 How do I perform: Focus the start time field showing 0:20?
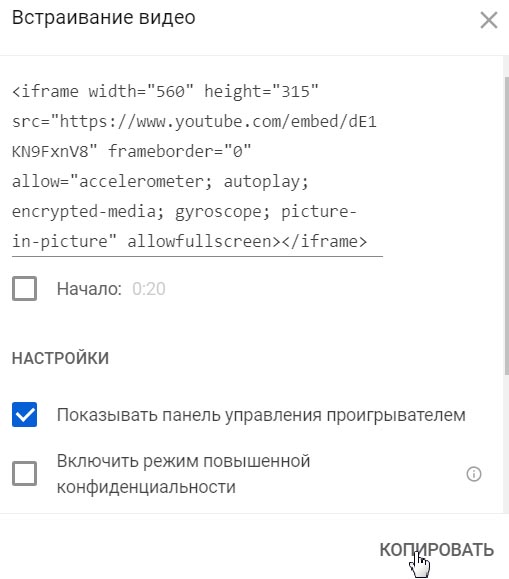pos(149,289)
